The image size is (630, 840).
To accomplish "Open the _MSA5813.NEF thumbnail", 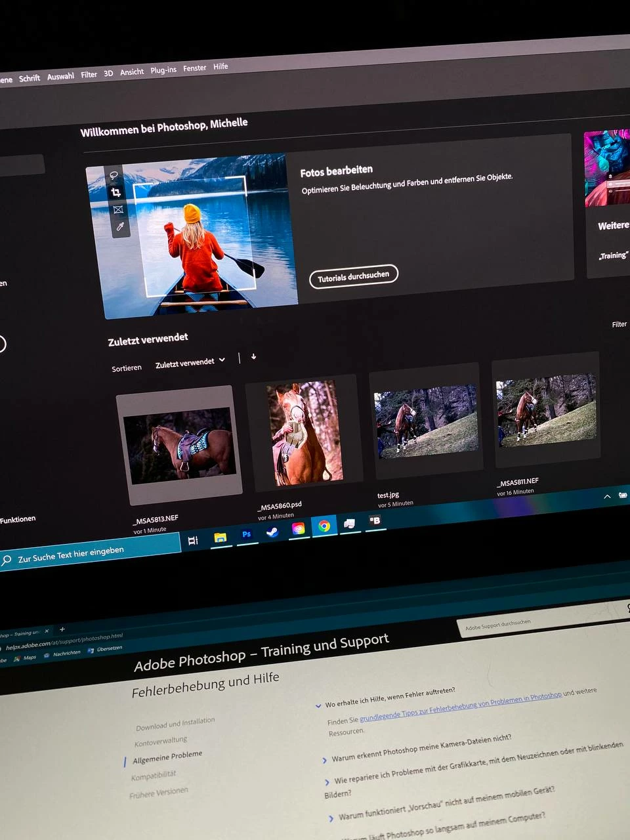I will 179,446.
